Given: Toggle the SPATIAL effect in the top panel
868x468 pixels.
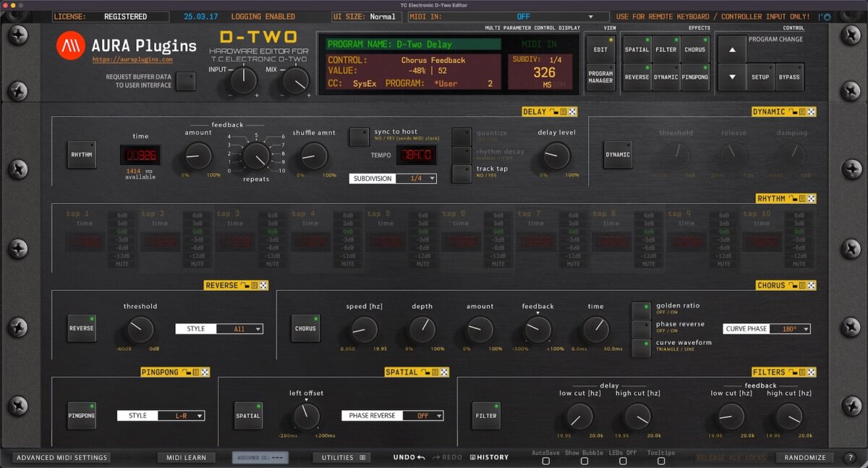Looking at the screenshot, I should (637, 49).
